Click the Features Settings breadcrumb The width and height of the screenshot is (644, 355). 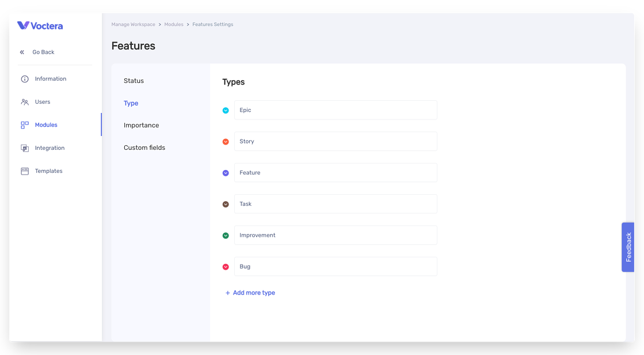pyautogui.click(x=213, y=24)
